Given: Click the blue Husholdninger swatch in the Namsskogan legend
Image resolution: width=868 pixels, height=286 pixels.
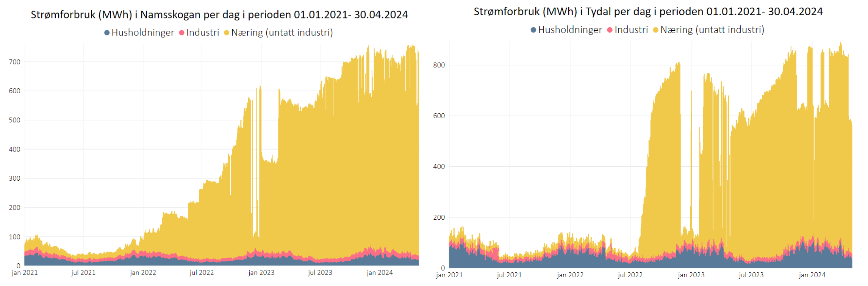Looking at the screenshot, I should click(107, 33).
